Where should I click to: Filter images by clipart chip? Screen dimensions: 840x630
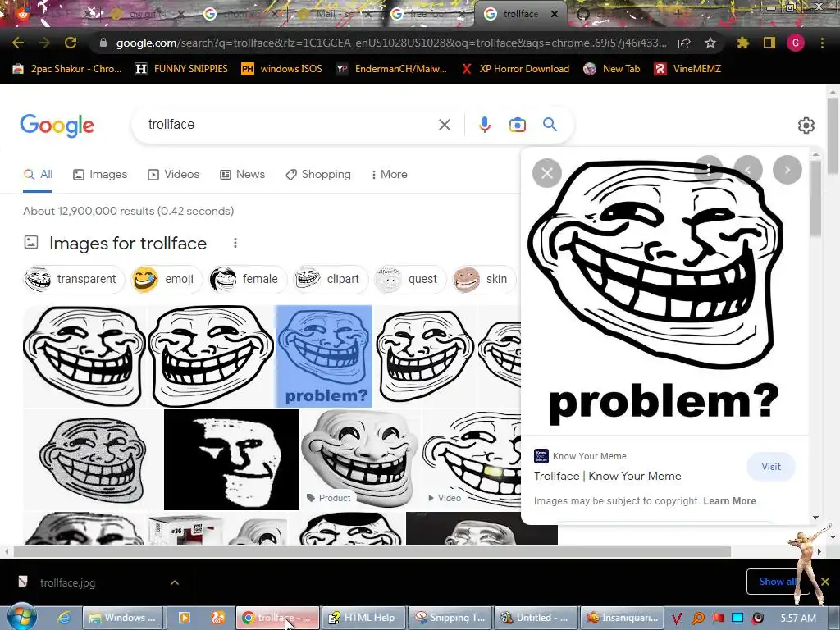[331, 279]
